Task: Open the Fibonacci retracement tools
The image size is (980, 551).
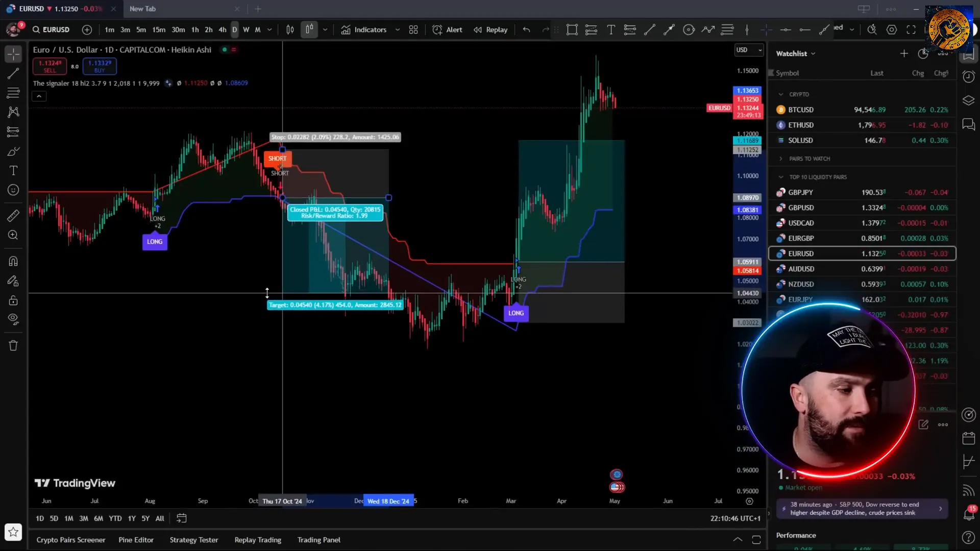Action: coord(13,93)
